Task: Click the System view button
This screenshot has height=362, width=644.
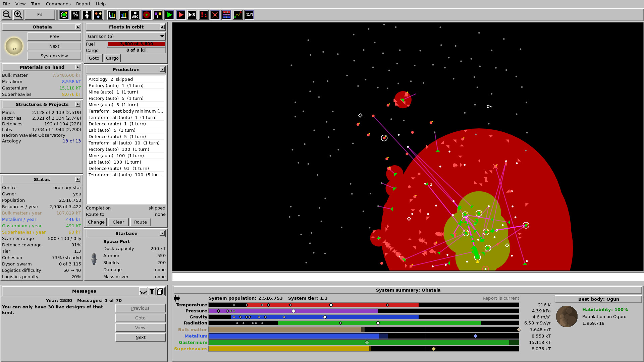Action: (54, 56)
